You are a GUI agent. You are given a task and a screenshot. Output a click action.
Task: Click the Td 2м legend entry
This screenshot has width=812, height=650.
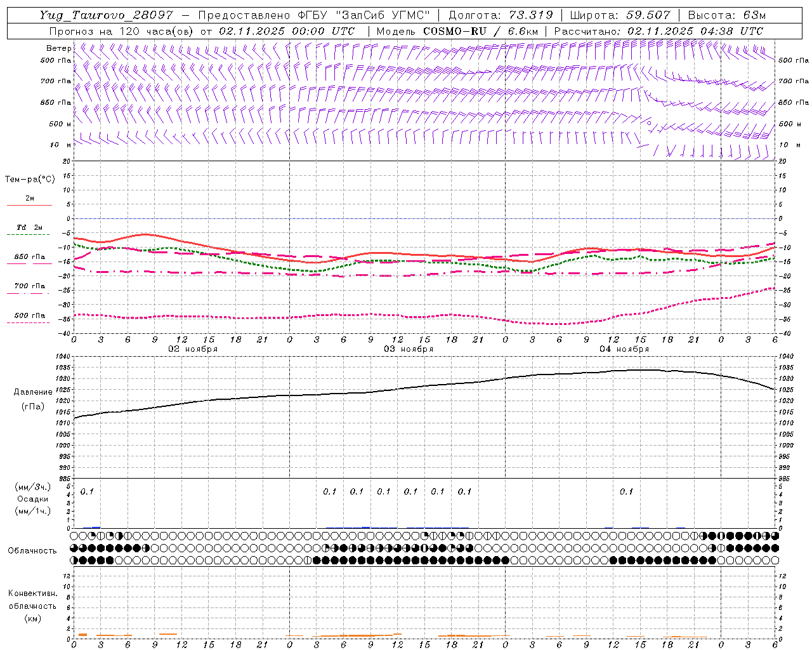30,227
